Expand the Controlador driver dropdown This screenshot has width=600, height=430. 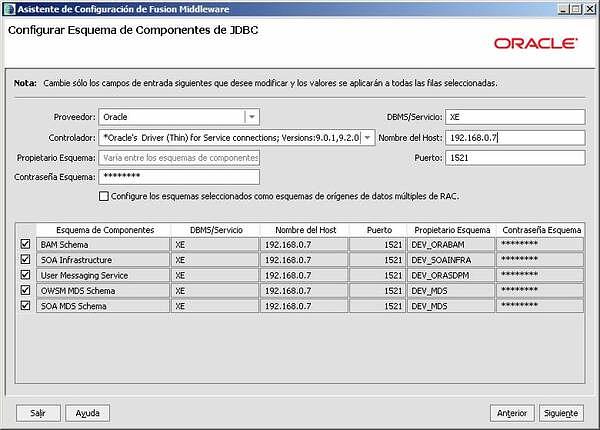(x=367, y=137)
